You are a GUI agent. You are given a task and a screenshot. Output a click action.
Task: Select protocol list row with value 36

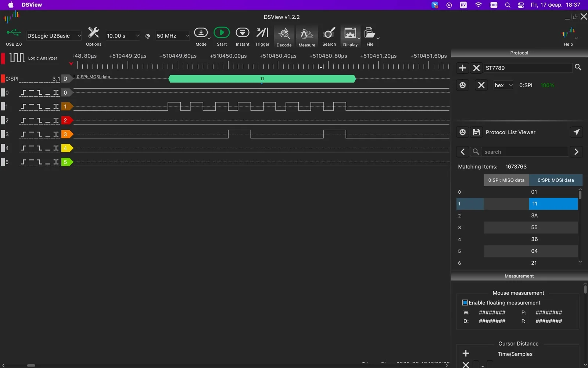517,239
